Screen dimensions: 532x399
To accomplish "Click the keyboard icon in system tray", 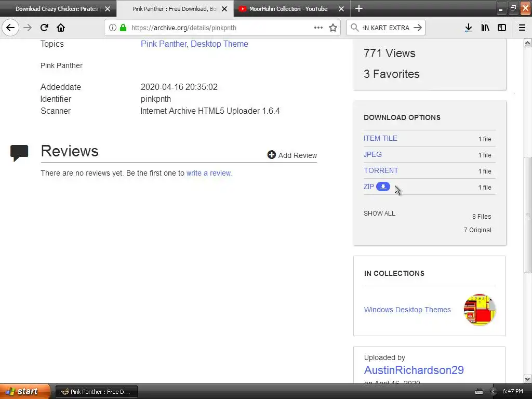I will 478,392.
